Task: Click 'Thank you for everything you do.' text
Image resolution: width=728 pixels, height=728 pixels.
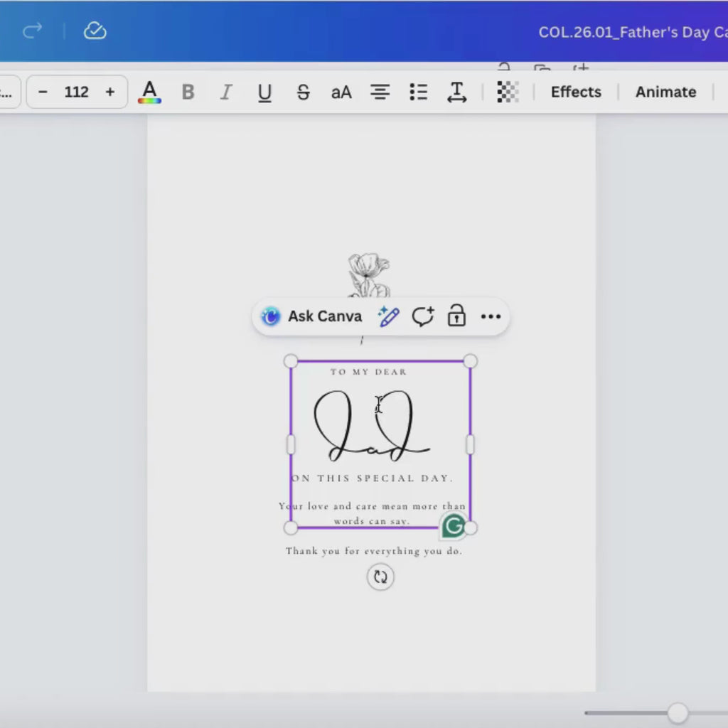Action: pos(374,551)
